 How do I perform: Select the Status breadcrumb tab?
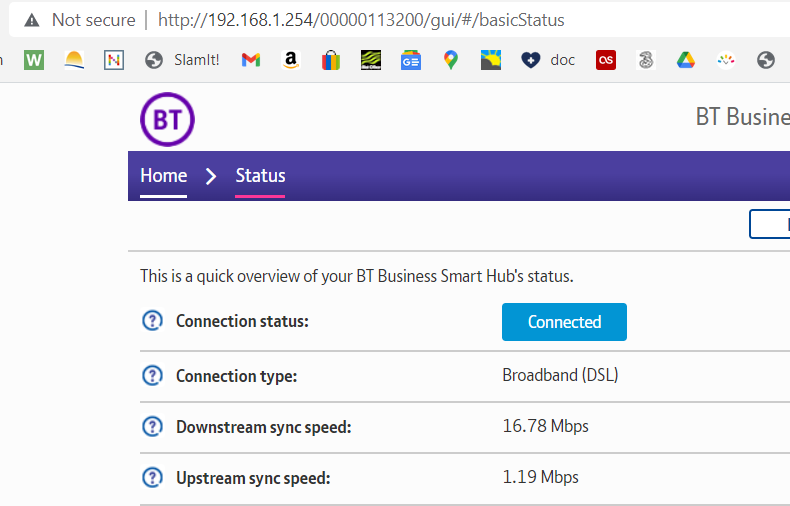tap(260, 176)
